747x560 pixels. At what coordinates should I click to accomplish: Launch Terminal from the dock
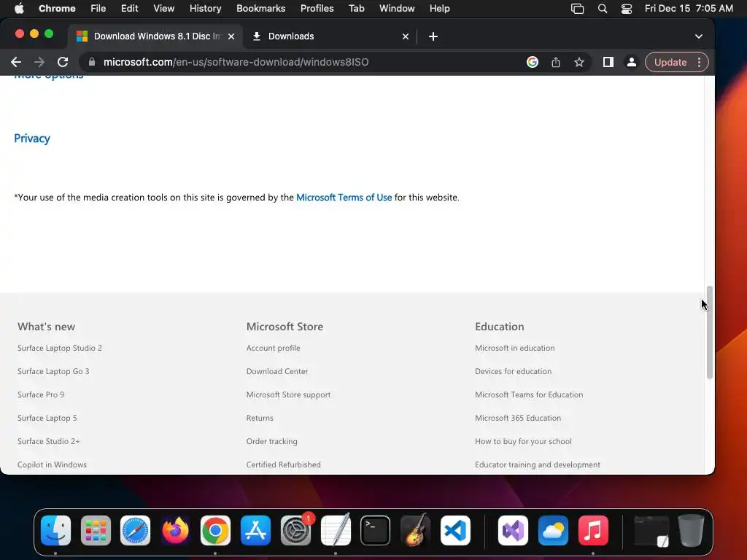[376, 531]
